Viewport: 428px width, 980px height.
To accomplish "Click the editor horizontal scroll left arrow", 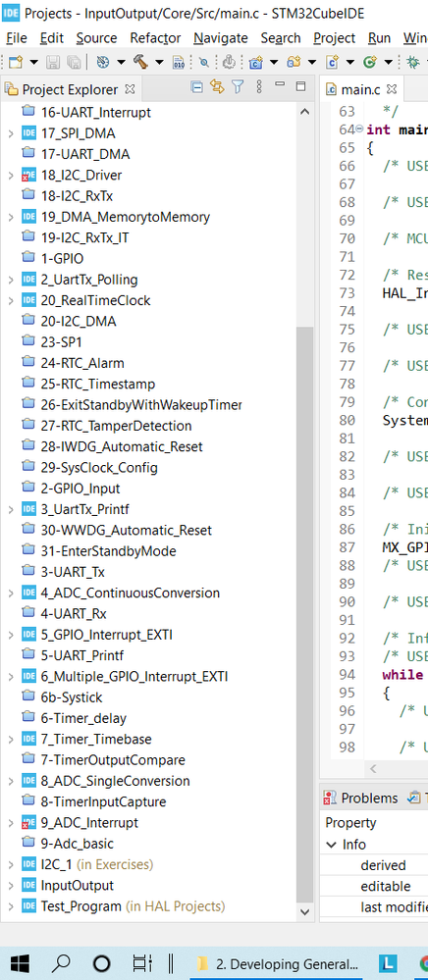I will 373,768.
